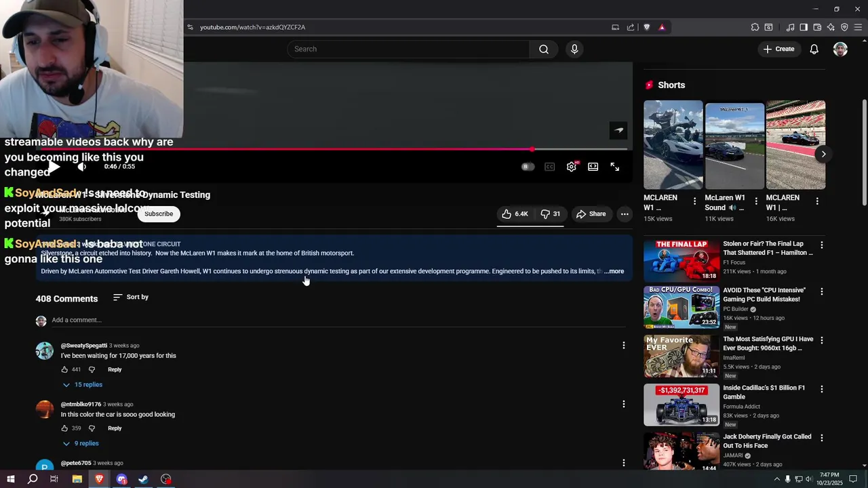Toggle the browser sidebar panel
This screenshot has width=868, height=488.
[804, 27]
